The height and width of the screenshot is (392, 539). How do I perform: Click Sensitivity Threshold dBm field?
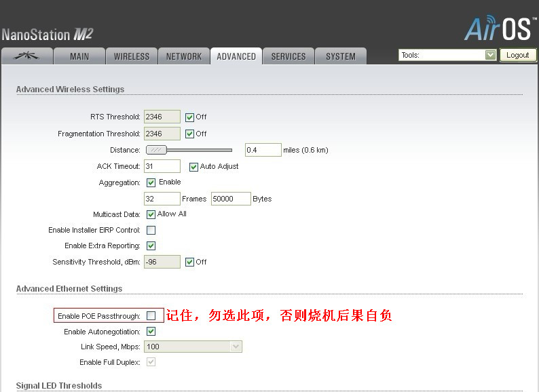coord(162,262)
